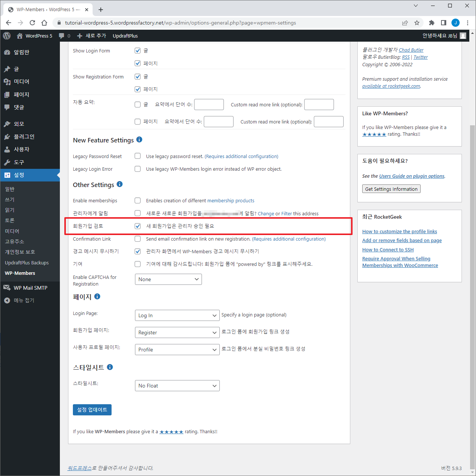Viewport: 476px width, 476px height.
Task: Click the 설정 업데이트 button
Action: (x=92, y=410)
